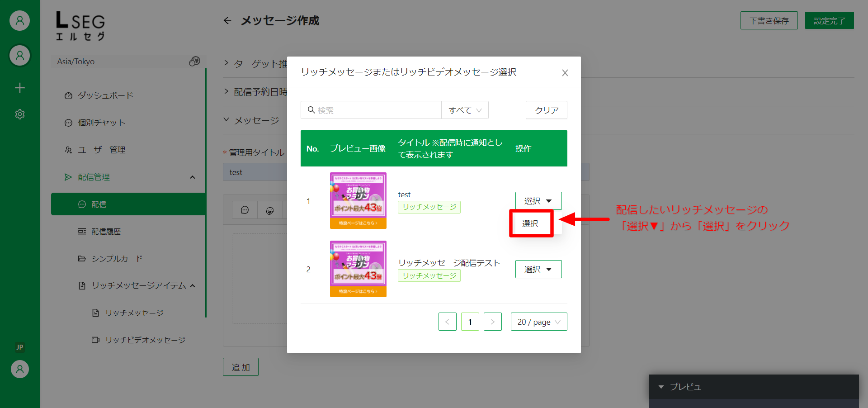Click the LSEG logo

tap(80, 26)
